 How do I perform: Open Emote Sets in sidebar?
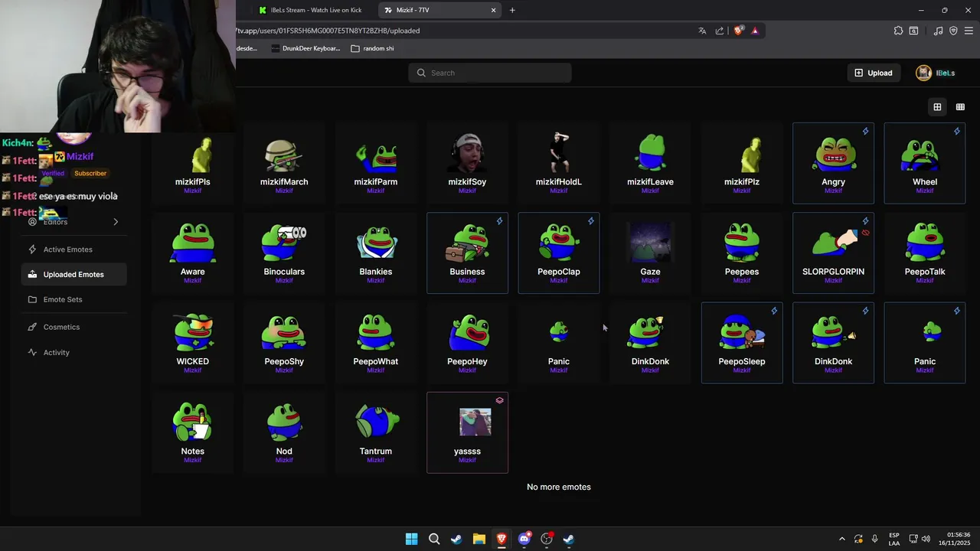(x=74, y=299)
